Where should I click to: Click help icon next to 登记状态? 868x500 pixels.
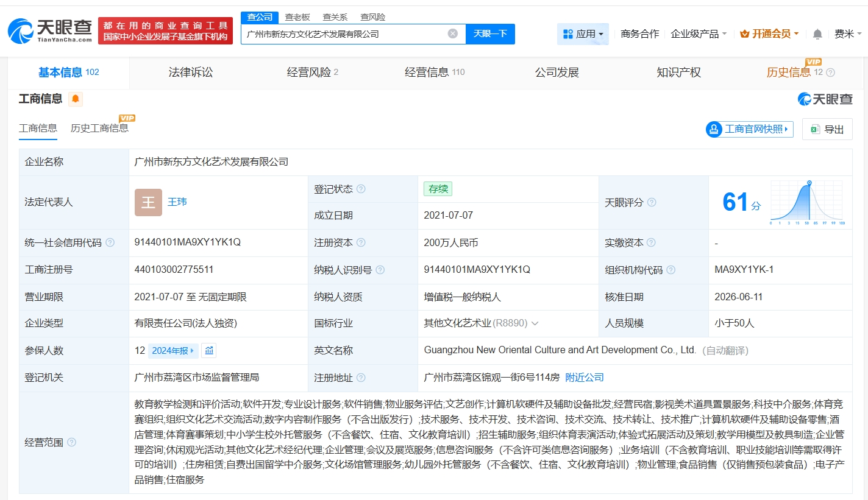coord(361,189)
